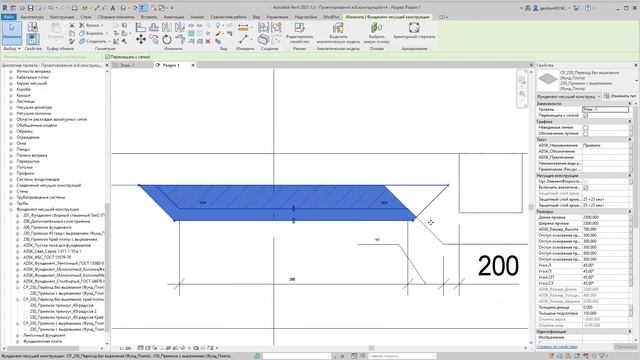Switch to the 'Конструкция' ribbon tab
640x360 pixels.
coord(62,17)
